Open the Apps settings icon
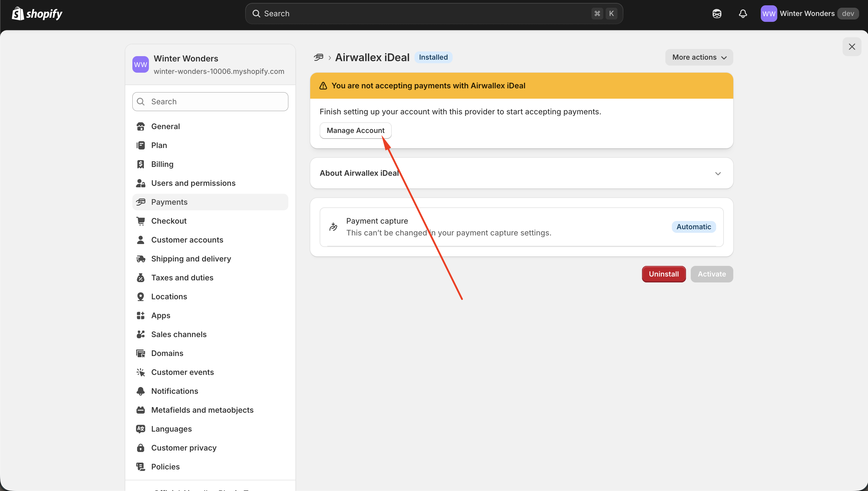Screen dimensions: 868x491 [141, 315]
